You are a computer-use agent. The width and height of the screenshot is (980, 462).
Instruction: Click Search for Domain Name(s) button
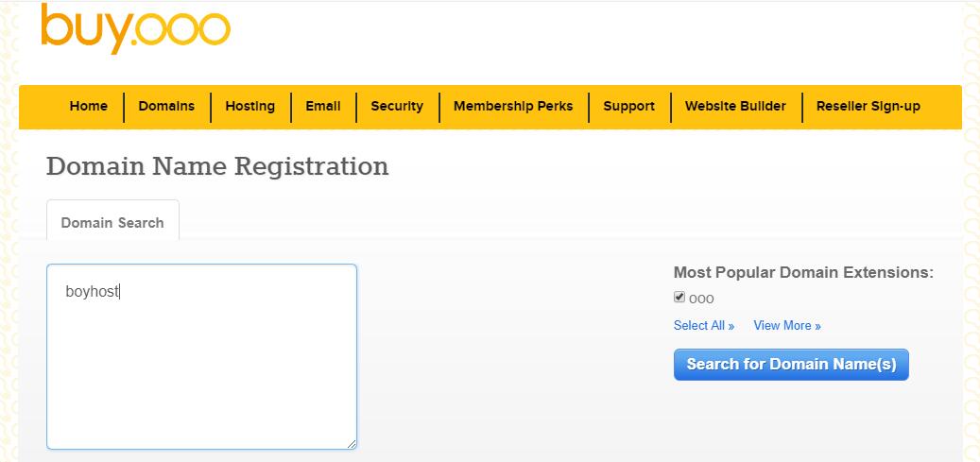pyautogui.click(x=791, y=365)
